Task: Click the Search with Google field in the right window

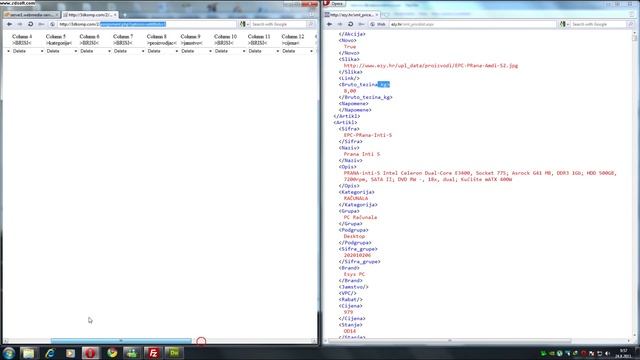Action: click(598, 24)
